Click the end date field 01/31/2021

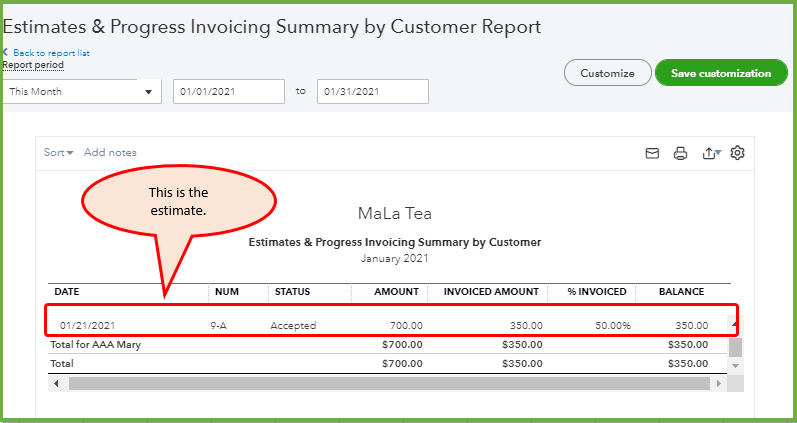372,91
